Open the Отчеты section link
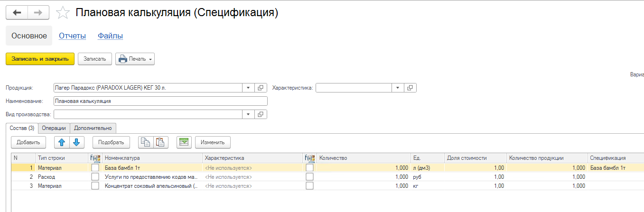Screen dimensions: 644x212 point(72,36)
